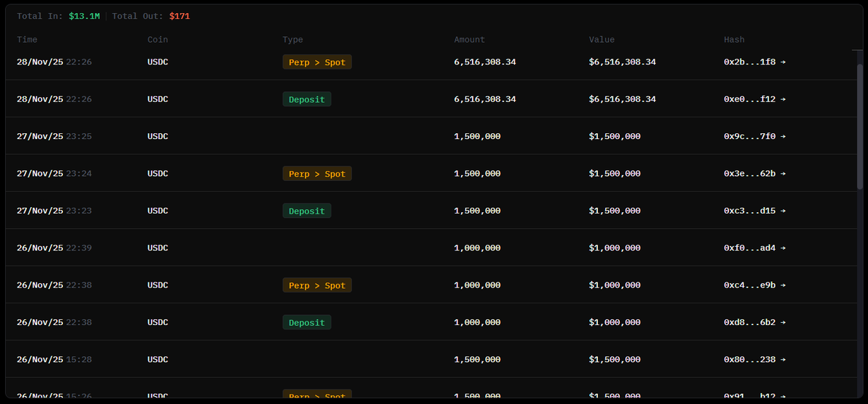Open transaction hash 0xc4...e9b link
This screenshot has width=868, height=404.
(754, 285)
